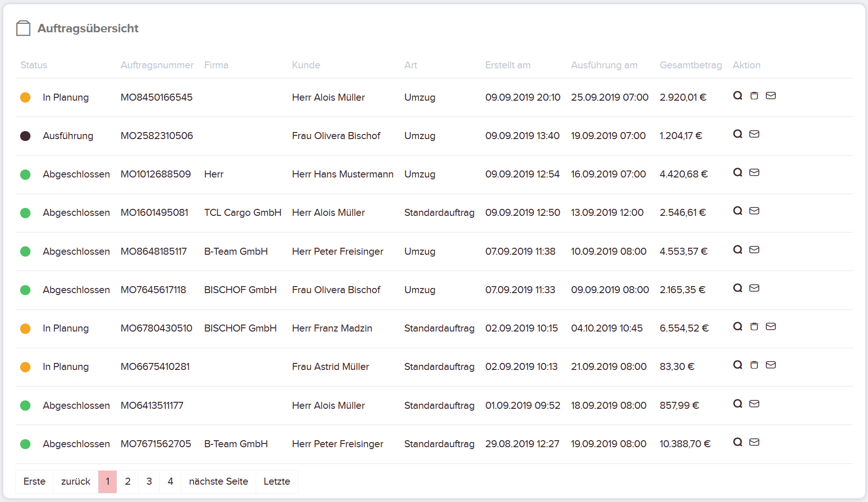Click the Kunde column header
Screen dimensions: 868x502
point(306,65)
